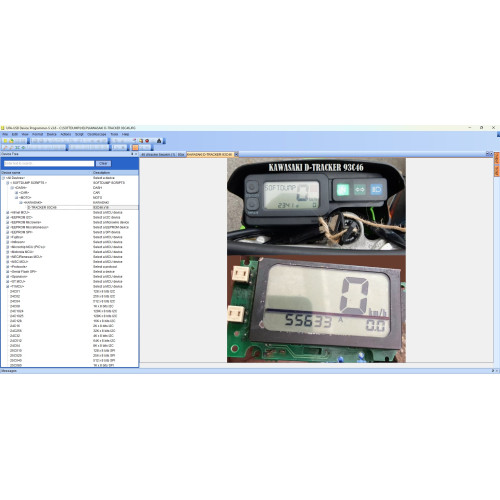Expand the EEPROM I2C node
This screenshot has width=500, height=500.
[8, 217]
